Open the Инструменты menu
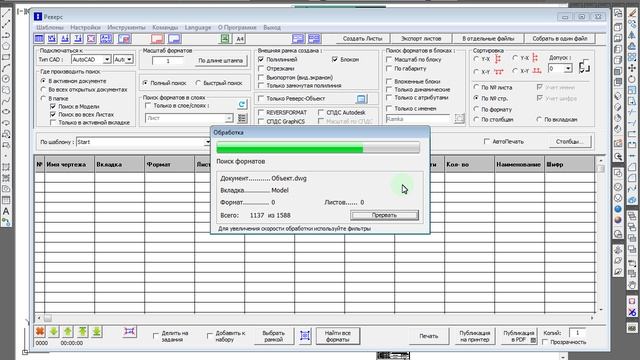Screen dimensions: 640x360 click(126, 27)
